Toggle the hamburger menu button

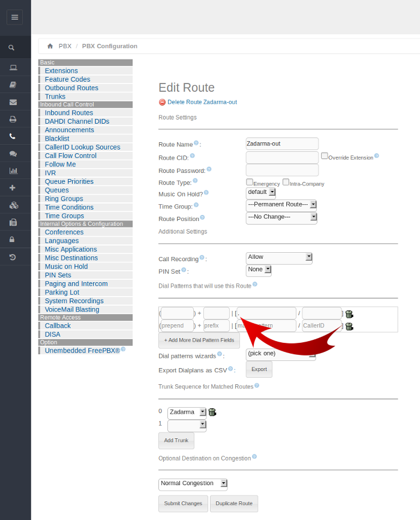(14, 17)
